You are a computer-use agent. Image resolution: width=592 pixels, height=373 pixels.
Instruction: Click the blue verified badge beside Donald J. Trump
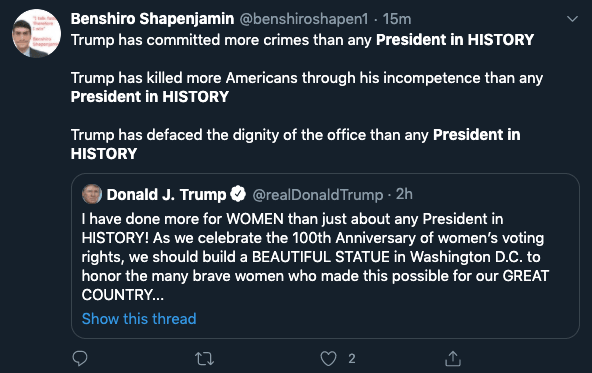click(238, 194)
